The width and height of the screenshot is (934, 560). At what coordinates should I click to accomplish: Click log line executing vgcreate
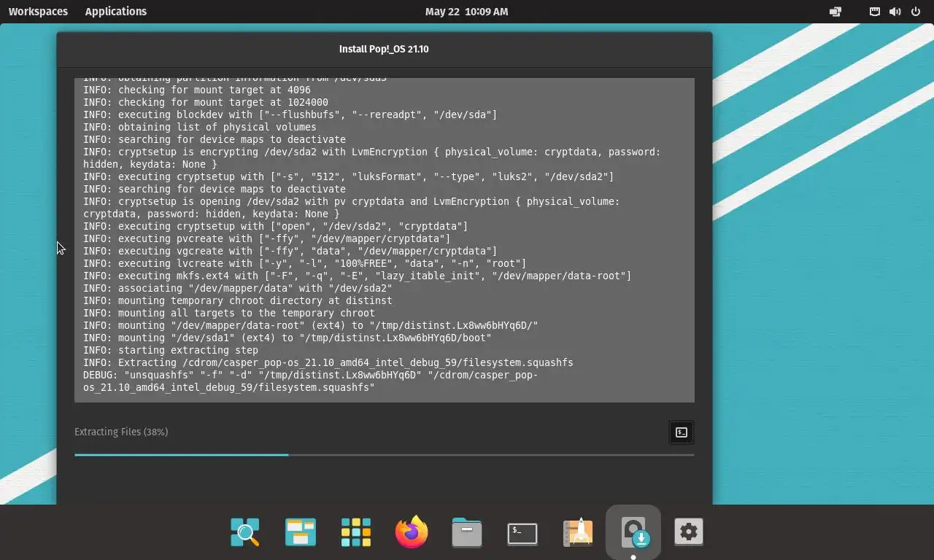(x=290, y=251)
